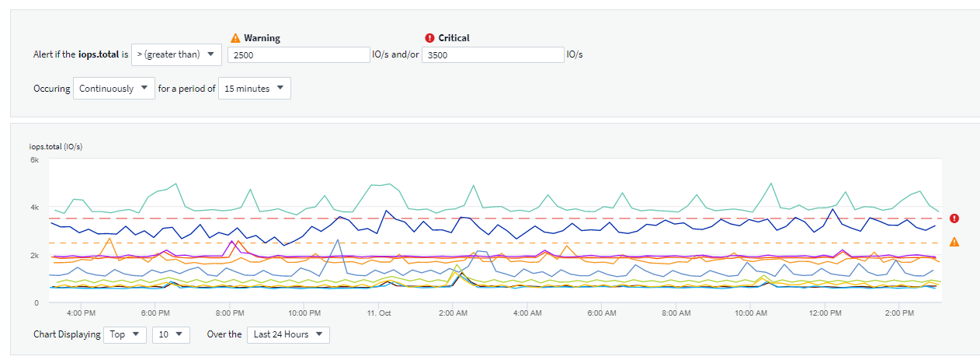Click the 12:00 PM label on time axis
980x360 pixels.
click(x=825, y=313)
